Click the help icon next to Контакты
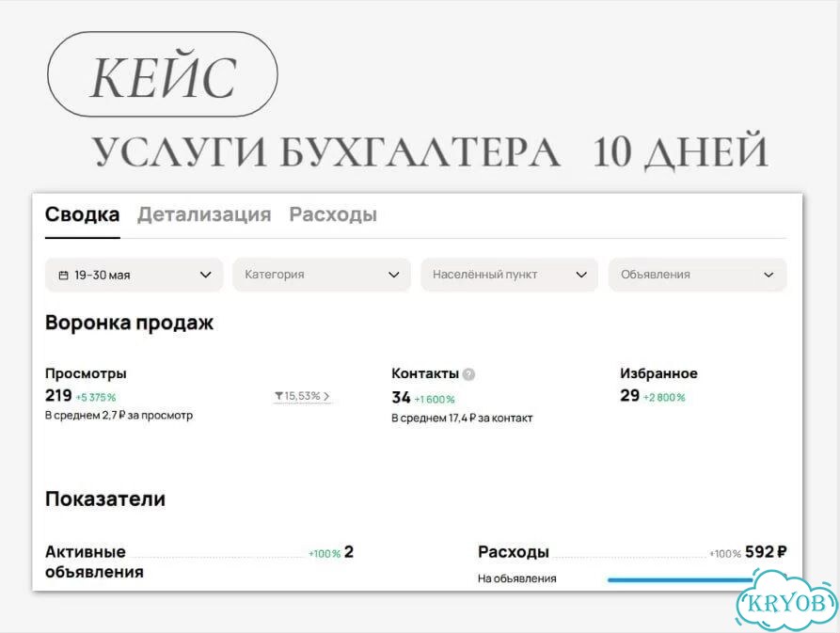Screen dimensions: 840x633 click(x=468, y=373)
